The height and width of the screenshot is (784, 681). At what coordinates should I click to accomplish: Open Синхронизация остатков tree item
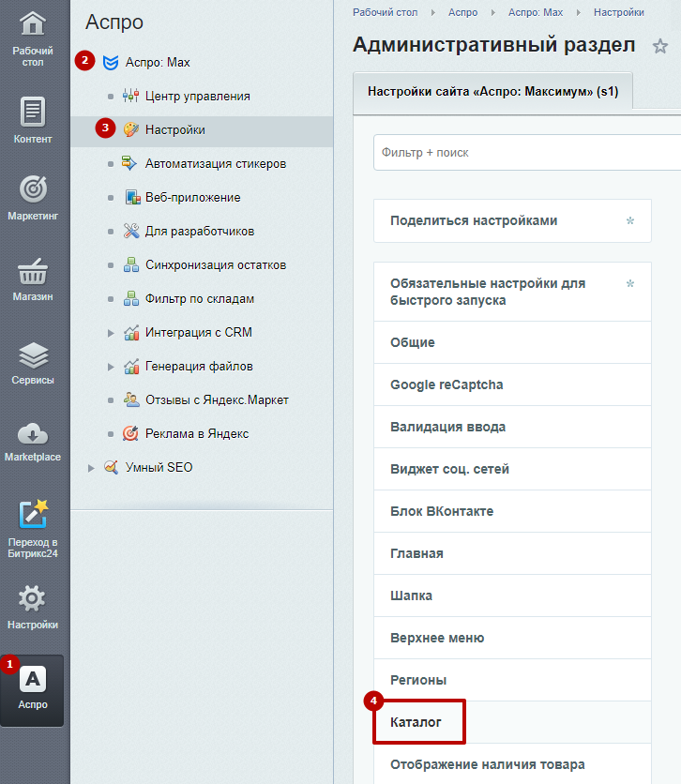tap(216, 265)
